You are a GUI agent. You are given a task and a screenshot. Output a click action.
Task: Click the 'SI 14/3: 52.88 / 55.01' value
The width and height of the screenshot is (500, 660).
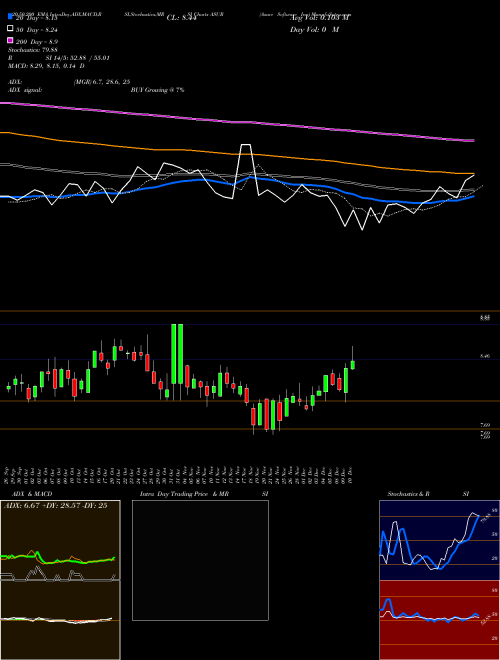pos(77,58)
